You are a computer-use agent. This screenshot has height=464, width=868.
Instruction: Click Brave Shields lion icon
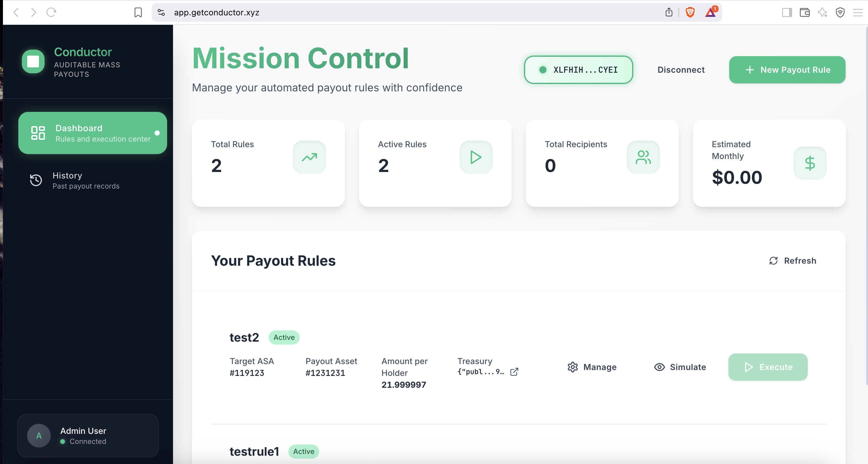690,12
